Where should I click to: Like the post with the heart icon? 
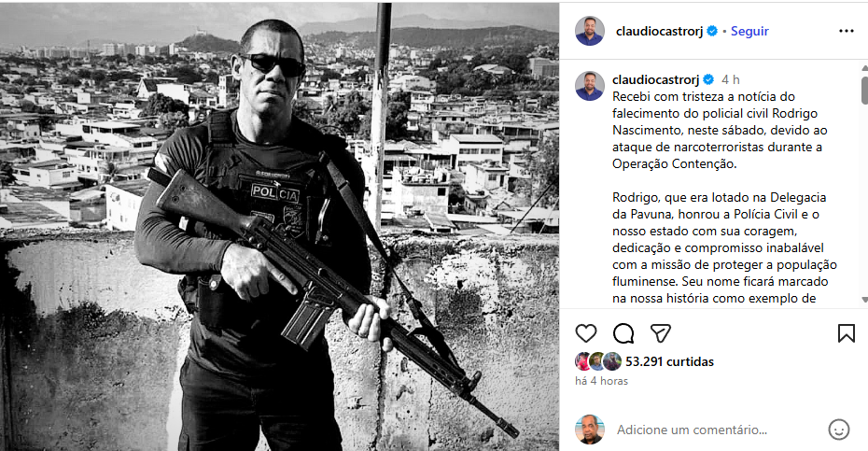point(586,333)
